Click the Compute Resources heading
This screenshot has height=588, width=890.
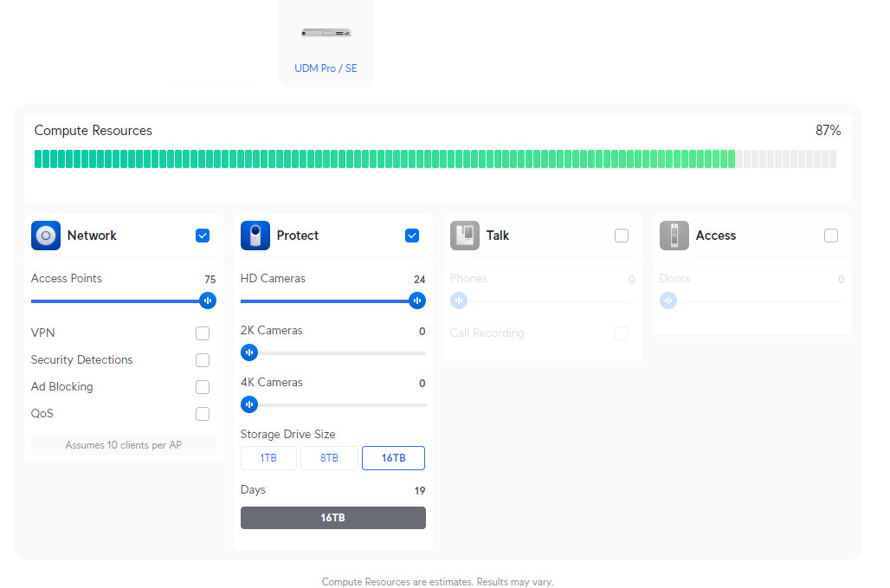point(94,131)
